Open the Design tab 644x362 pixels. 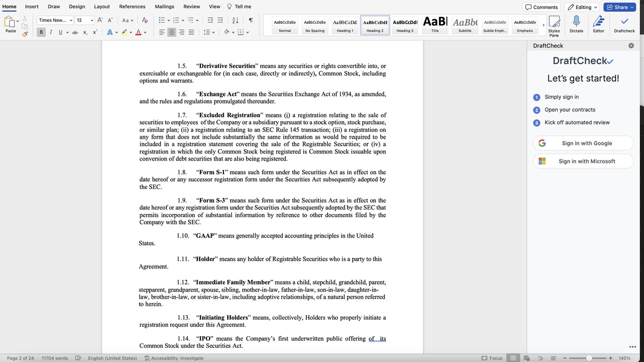(77, 7)
